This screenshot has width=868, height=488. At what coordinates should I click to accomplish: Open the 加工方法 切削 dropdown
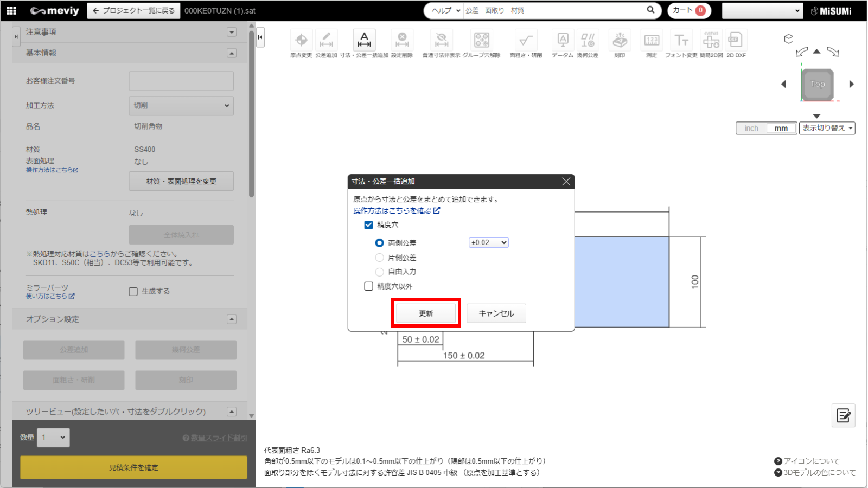[x=181, y=106]
